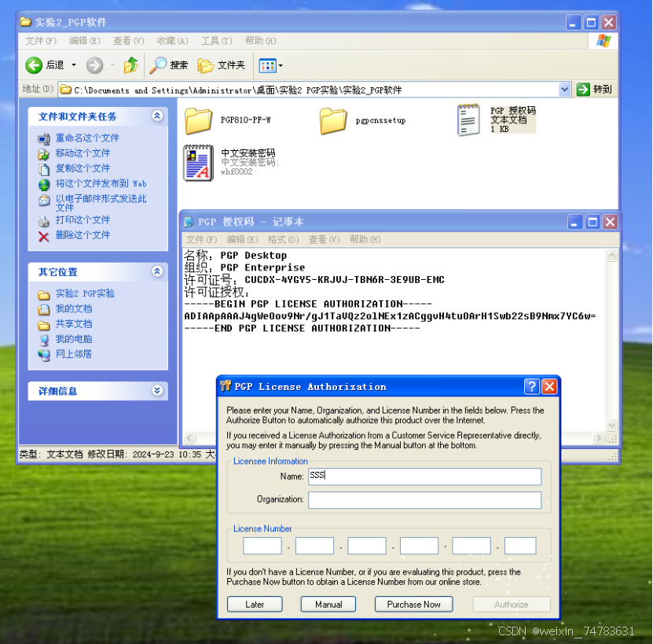Expand the 详细信息 panel
653x644 pixels.
click(157, 391)
